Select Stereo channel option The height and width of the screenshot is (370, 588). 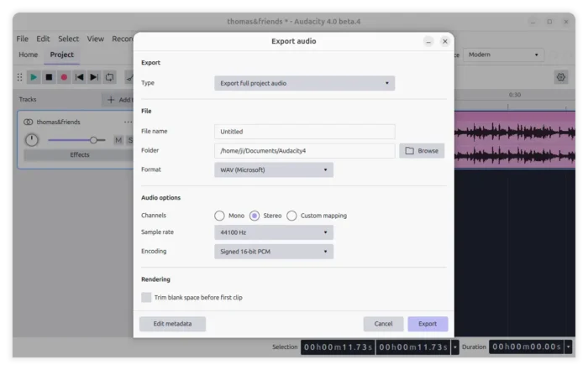[255, 216]
